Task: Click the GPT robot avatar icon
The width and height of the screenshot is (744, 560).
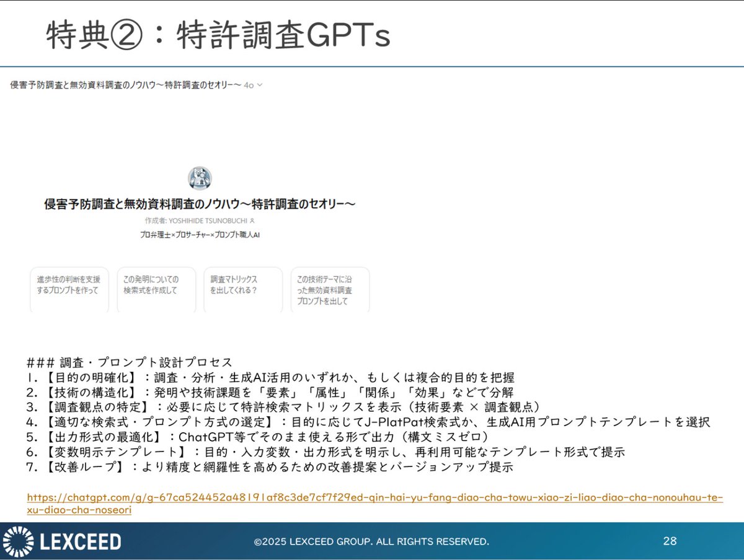Action: (x=200, y=178)
